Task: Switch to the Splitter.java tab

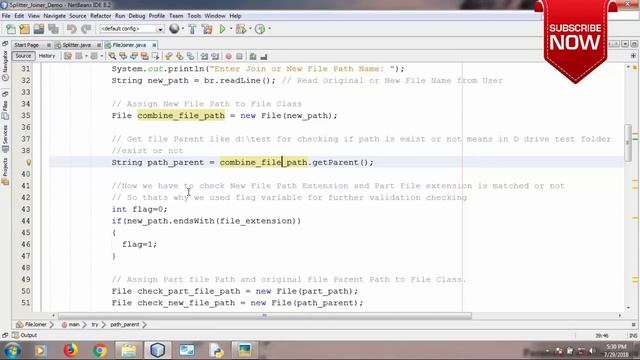Action: click(77, 45)
